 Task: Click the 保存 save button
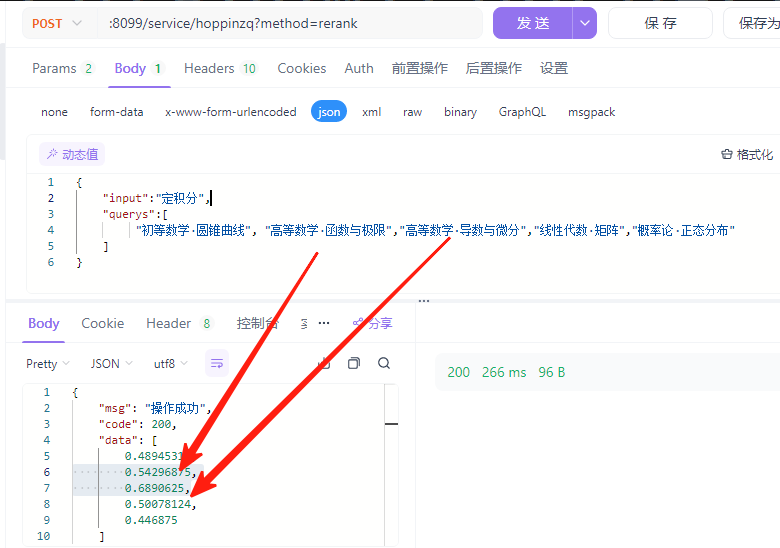660,23
